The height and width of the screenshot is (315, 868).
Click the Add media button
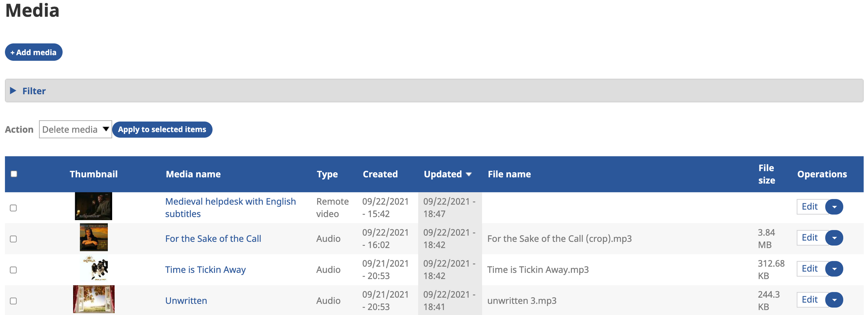pyautogui.click(x=34, y=52)
